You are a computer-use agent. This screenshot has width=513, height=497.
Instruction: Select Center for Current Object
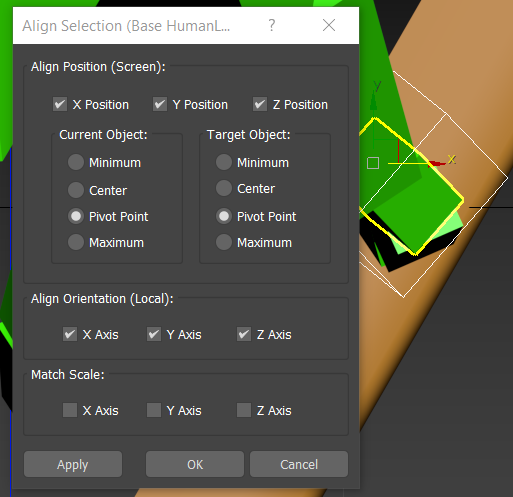point(76,190)
